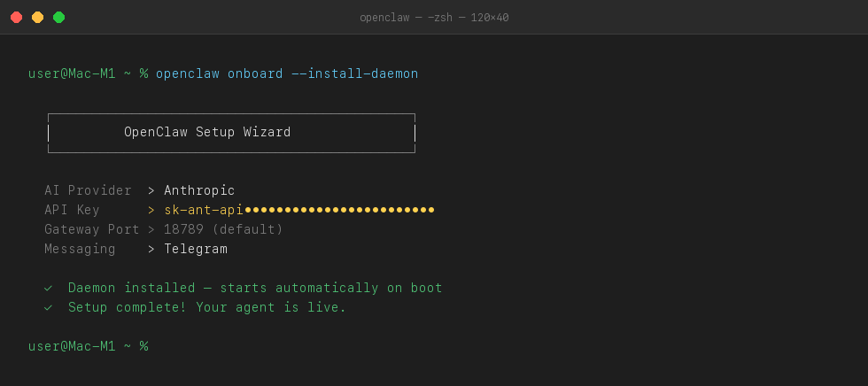Click the AI Provider label
This screenshot has width=868, height=386.
pos(88,190)
